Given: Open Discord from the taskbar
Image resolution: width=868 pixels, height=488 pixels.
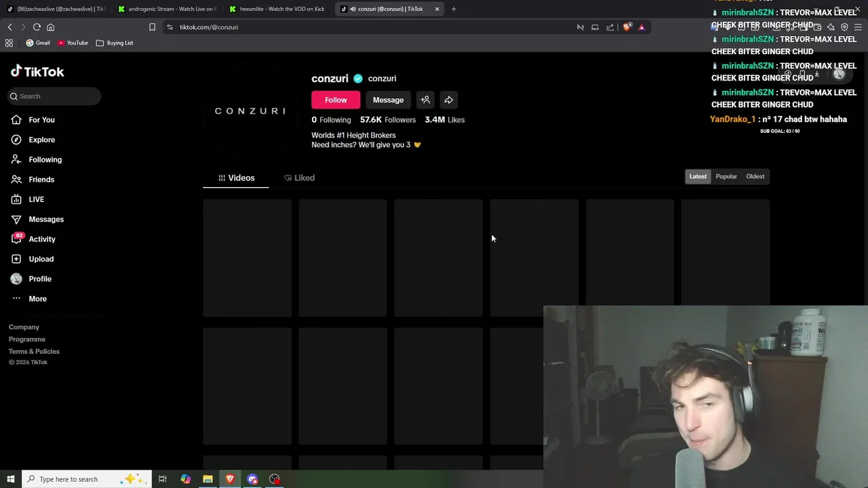Looking at the screenshot, I should coord(252,479).
